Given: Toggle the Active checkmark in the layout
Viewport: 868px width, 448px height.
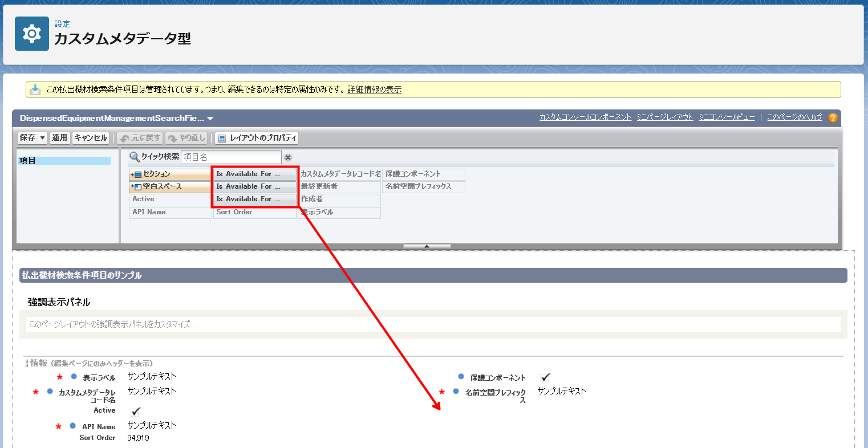Looking at the screenshot, I should 136,411.
